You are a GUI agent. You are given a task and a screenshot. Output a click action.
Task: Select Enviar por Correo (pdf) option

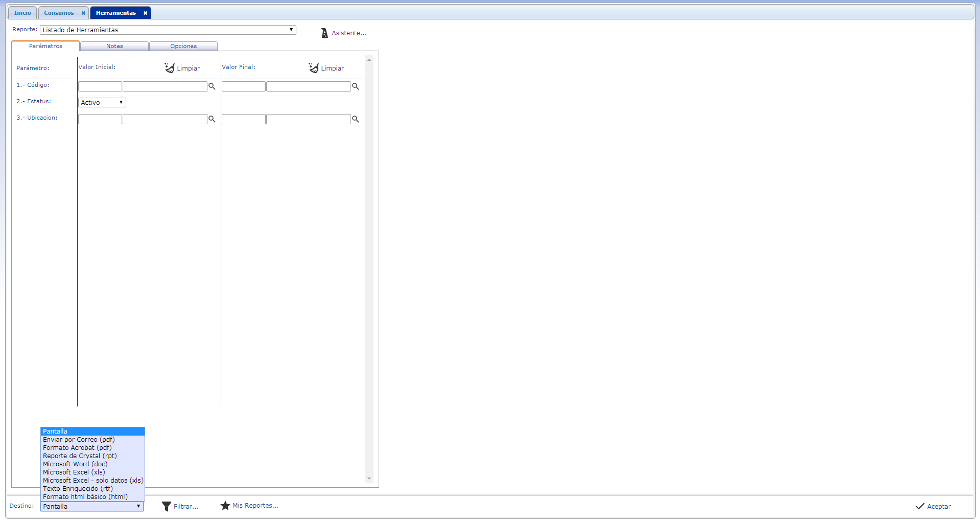click(x=92, y=440)
